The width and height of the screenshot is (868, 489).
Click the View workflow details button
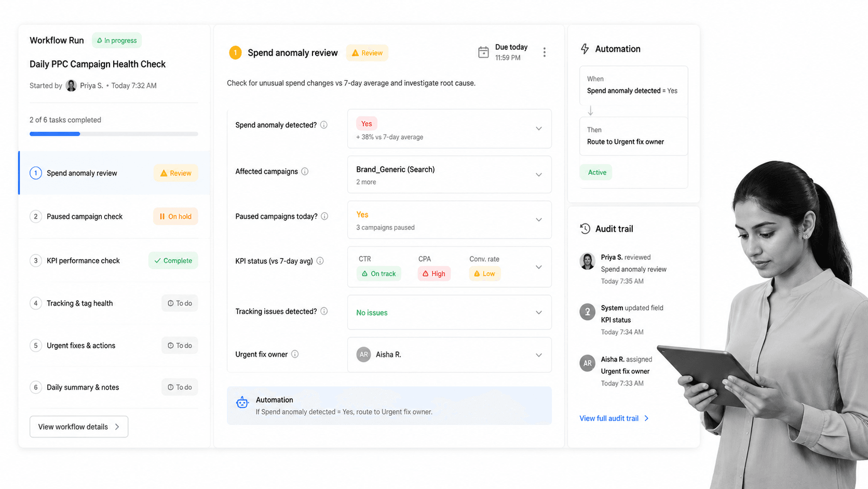pyautogui.click(x=79, y=427)
